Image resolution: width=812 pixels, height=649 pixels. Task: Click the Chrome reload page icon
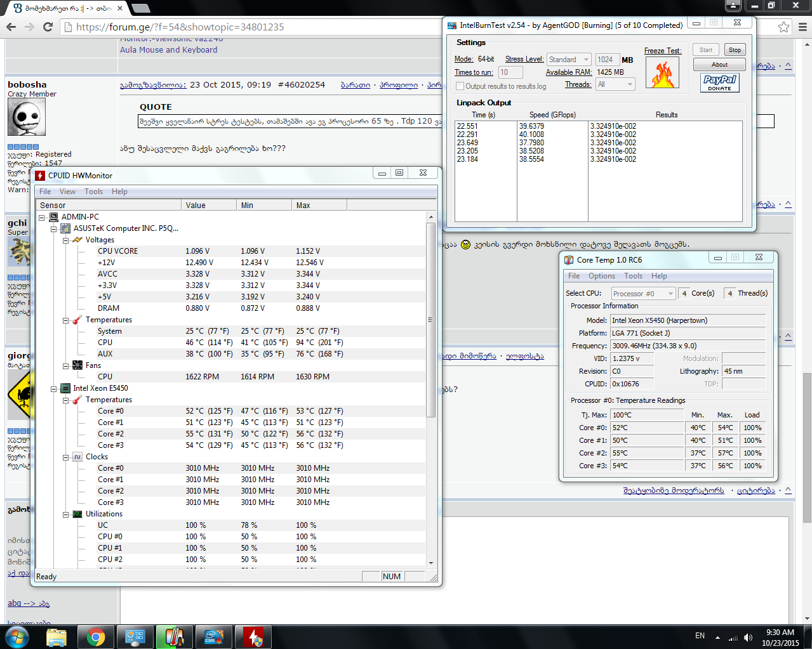pos(48,27)
